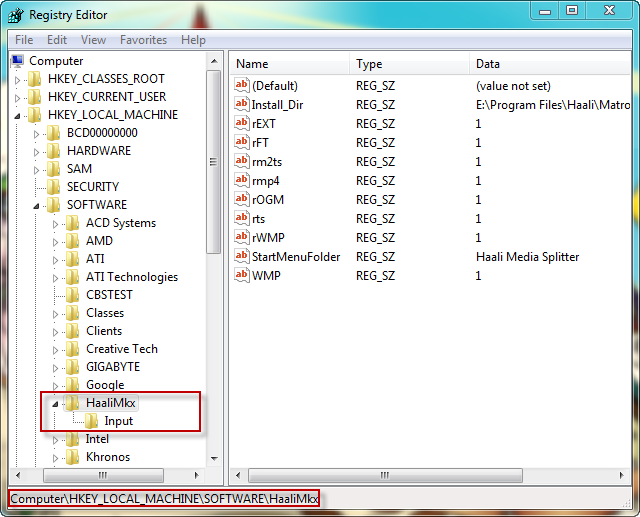
Task: Click the Haali Media Splitter data cell
Action: pos(527,257)
